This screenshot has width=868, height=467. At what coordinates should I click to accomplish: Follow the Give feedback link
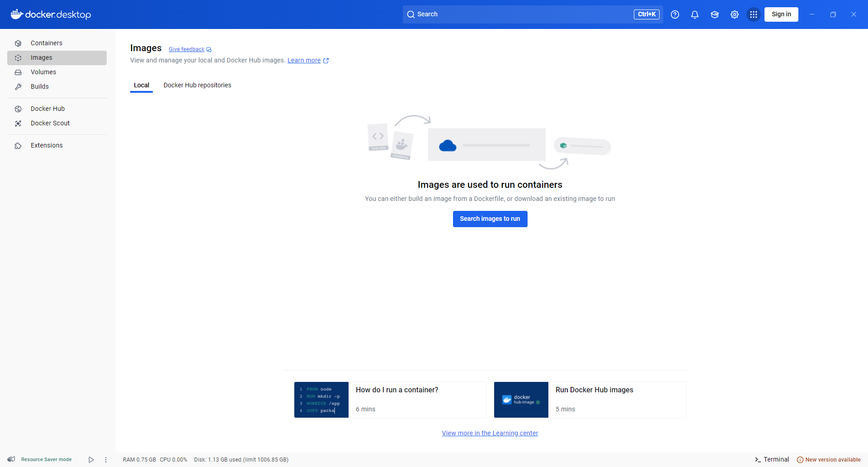(187, 49)
